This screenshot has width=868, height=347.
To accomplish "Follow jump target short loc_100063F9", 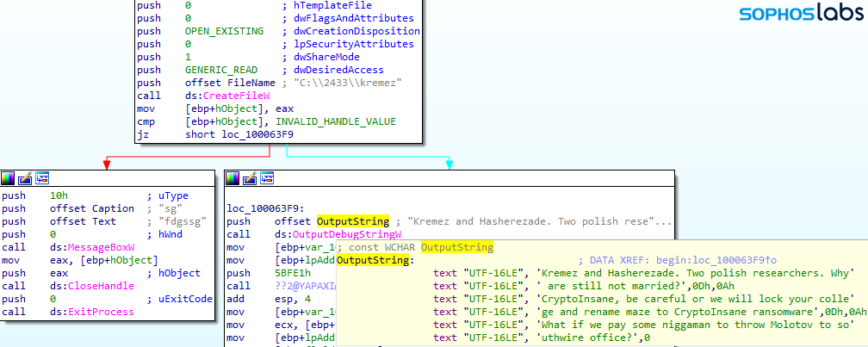I will click(239, 134).
